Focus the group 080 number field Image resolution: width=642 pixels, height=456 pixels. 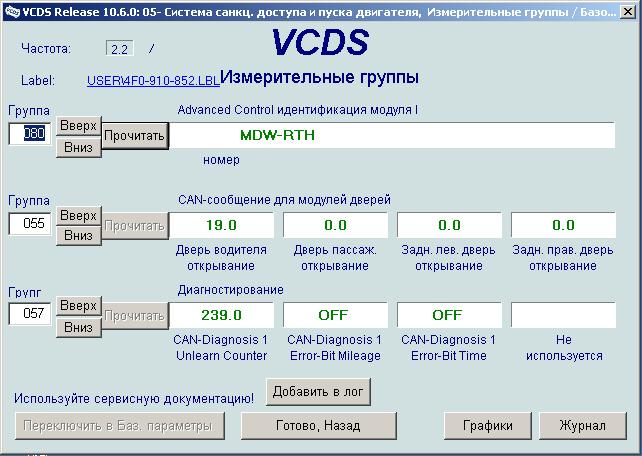[x=28, y=135]
